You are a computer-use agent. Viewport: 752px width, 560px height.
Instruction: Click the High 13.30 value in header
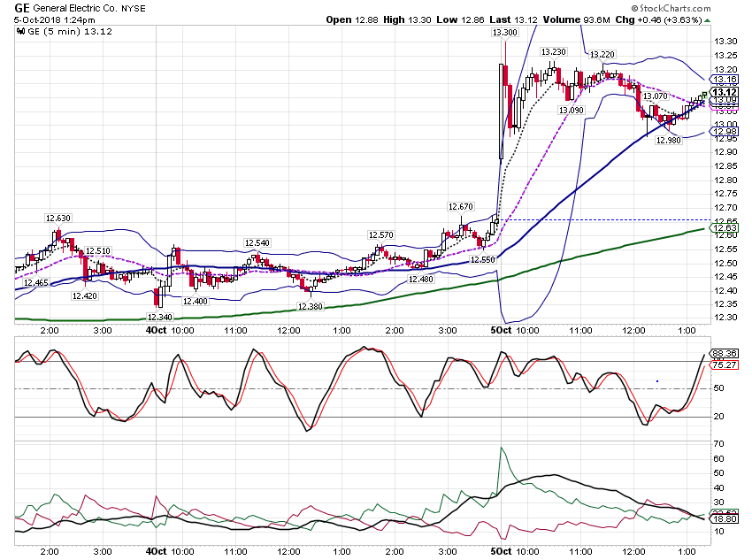[x=407, y=20]
